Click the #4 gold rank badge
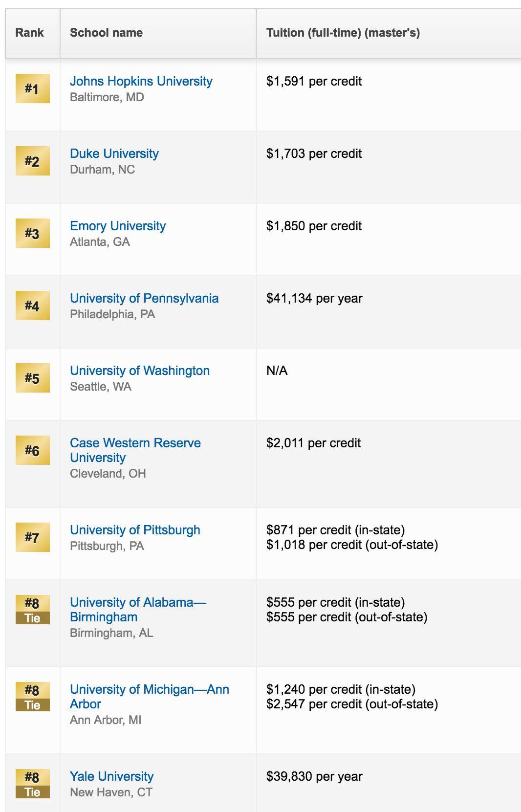 coord(32,306)
